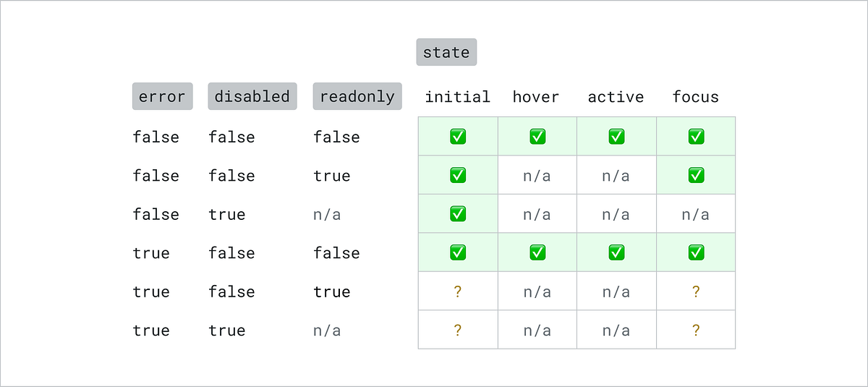Image resolution: width=868 pixels, height=387 pixels.
Task: Click the readonly property chip
Action: (x=357, y=96)
